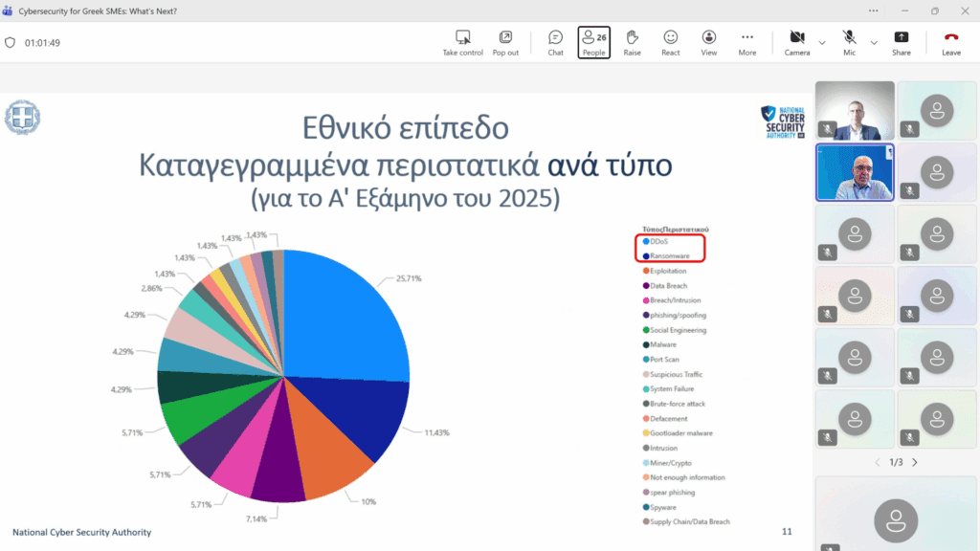The image size is (980, 551).
Task: Expand the Mic options dropdown arrow
Action: 874,42
